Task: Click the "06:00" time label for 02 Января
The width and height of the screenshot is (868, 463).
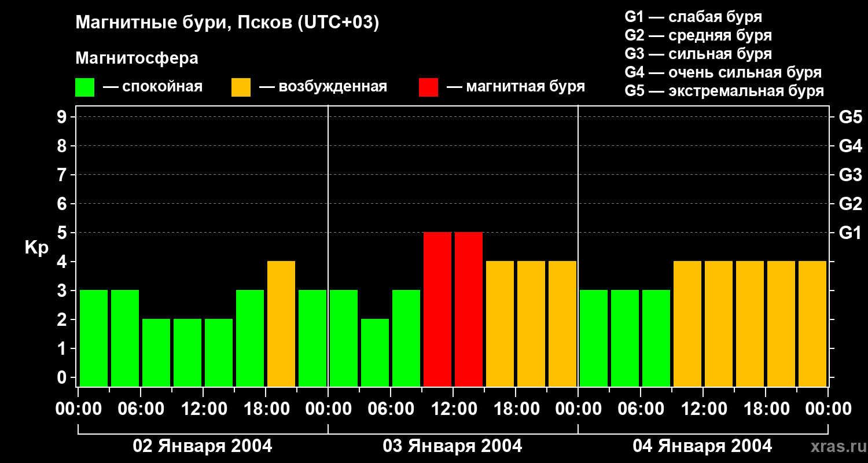Action: click(141, 409)
